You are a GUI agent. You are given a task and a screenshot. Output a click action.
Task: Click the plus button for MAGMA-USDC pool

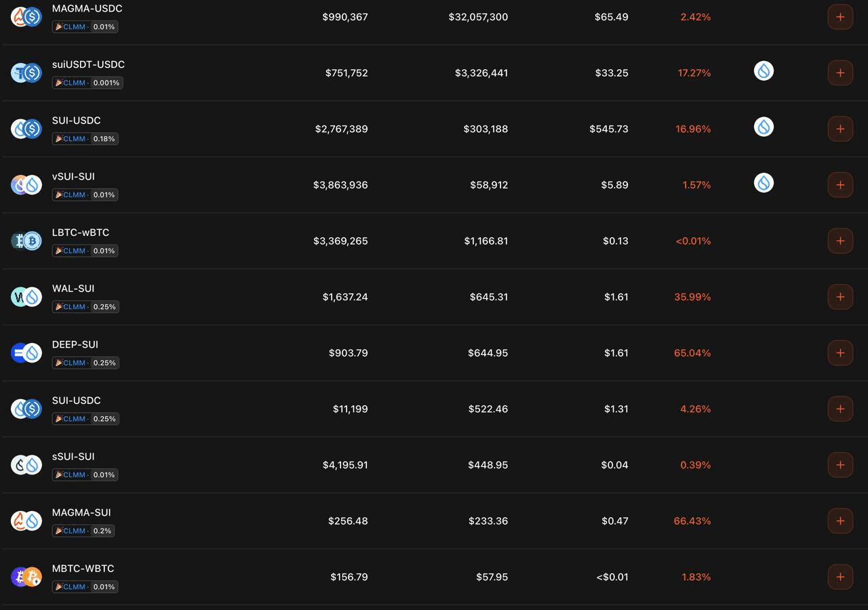click(840, 17)
